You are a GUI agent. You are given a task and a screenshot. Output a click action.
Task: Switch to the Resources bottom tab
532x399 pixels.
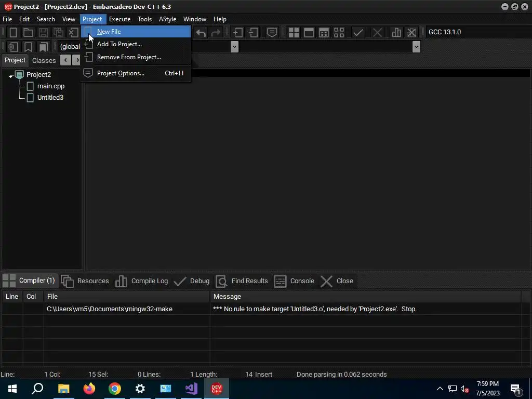[x=85, y=281]
